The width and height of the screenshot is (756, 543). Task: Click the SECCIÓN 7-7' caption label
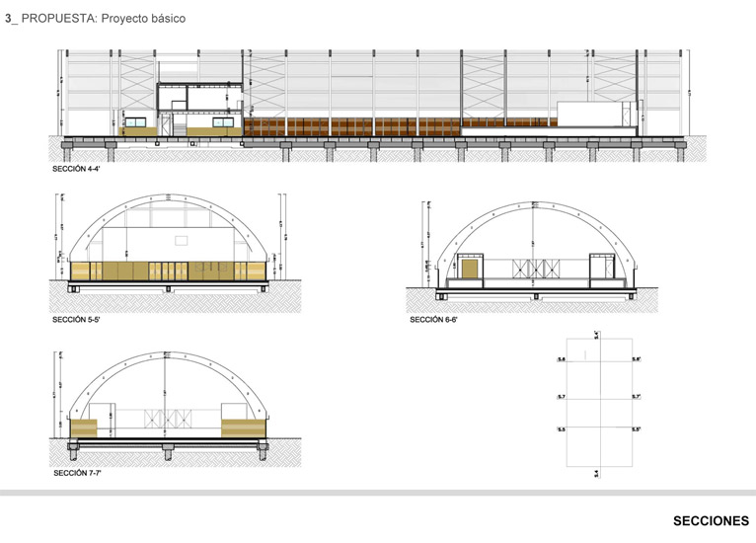(x=77, y=474)
